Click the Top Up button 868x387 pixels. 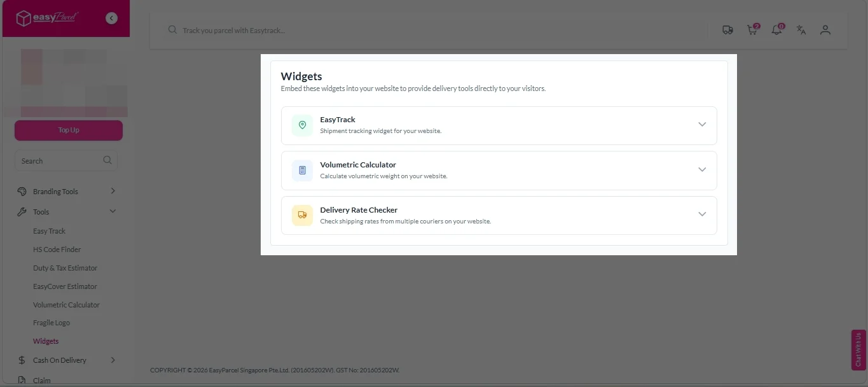(69, 130)
